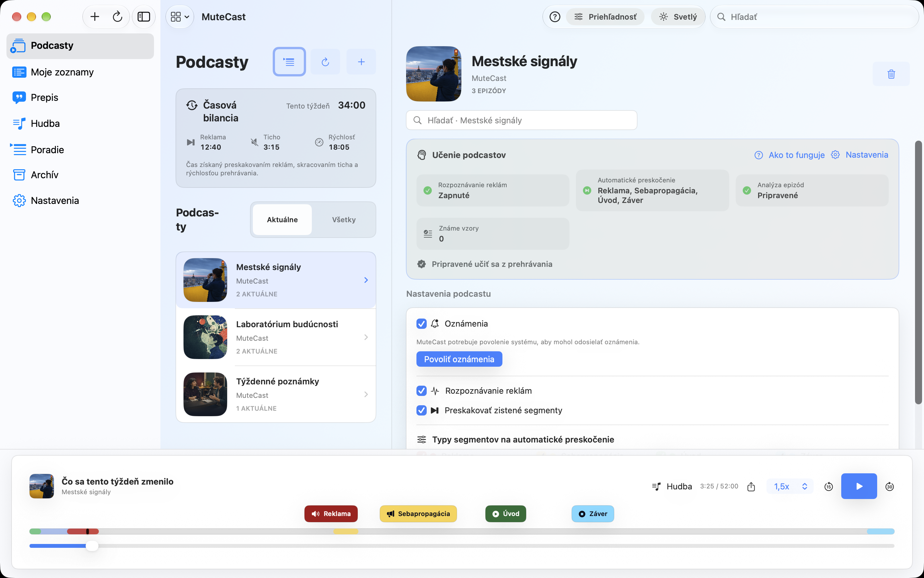
Task: Open Archív in the sidebar
Action: click(x=80, y=175)
